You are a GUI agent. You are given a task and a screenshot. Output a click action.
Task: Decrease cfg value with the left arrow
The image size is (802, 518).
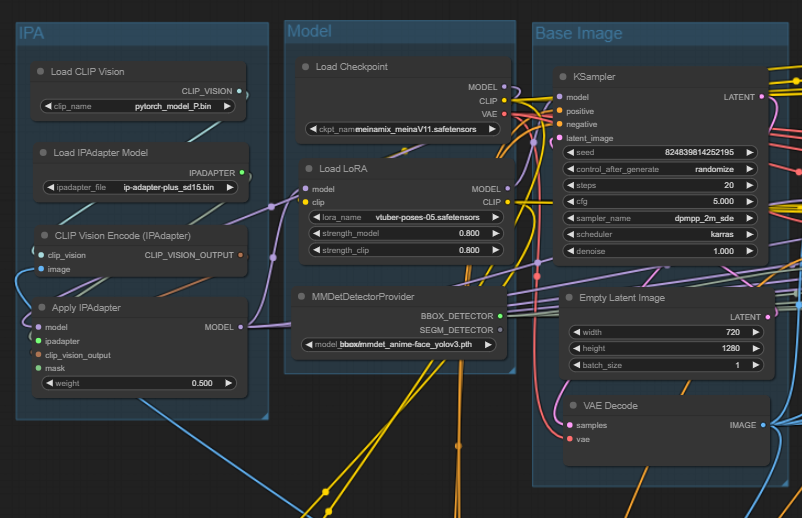pos(571,201)
